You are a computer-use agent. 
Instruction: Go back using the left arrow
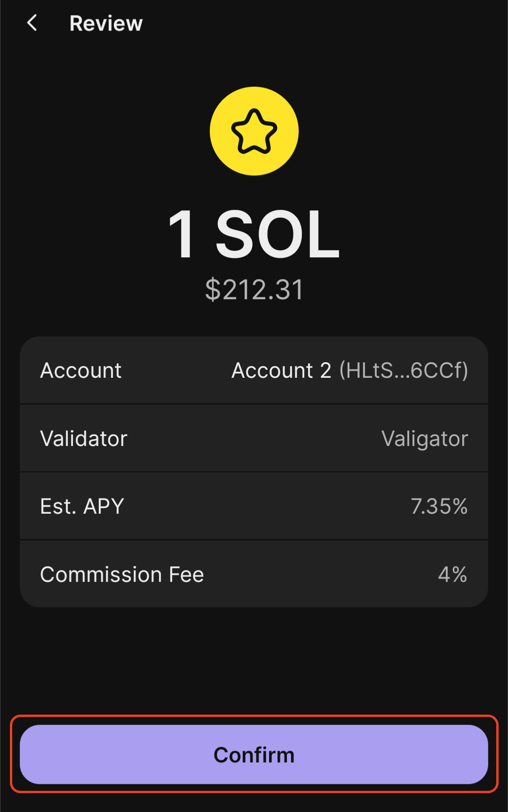32,23
